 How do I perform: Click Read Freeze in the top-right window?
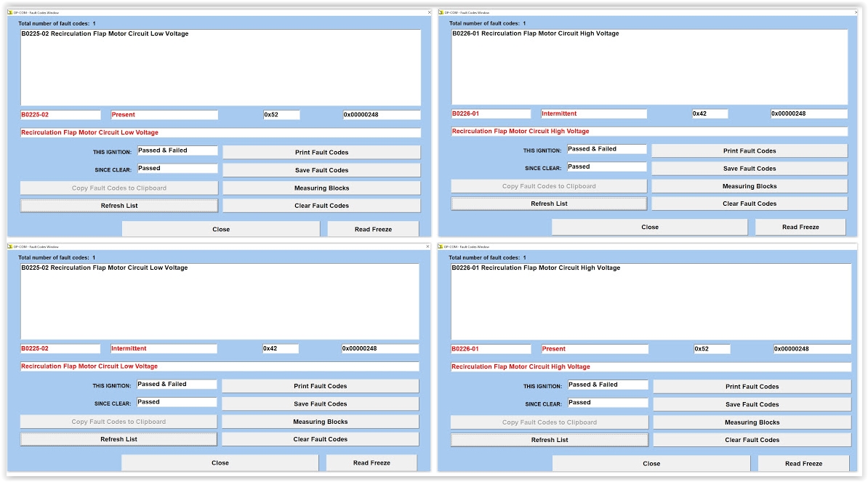(x=800, y=228)
